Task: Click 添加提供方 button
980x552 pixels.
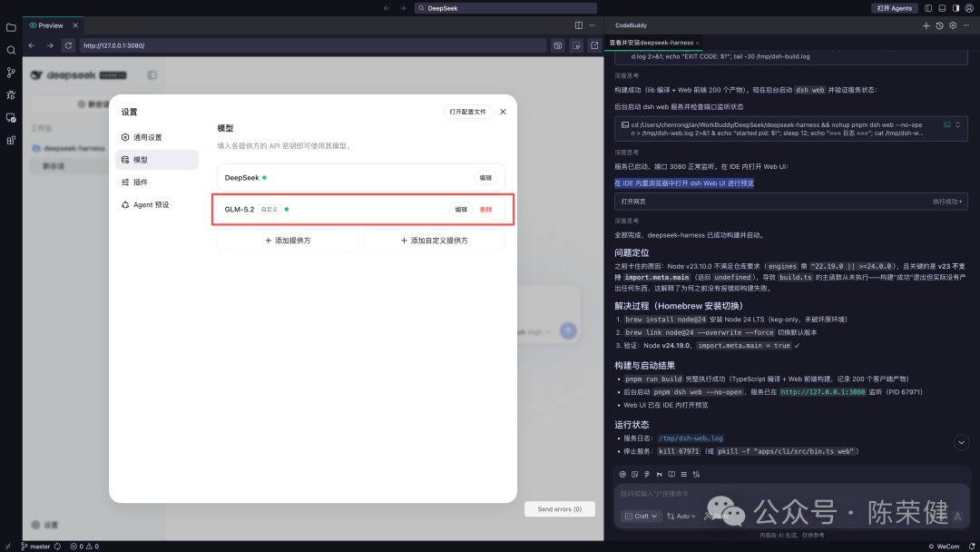Action: (x=288, y=241)
